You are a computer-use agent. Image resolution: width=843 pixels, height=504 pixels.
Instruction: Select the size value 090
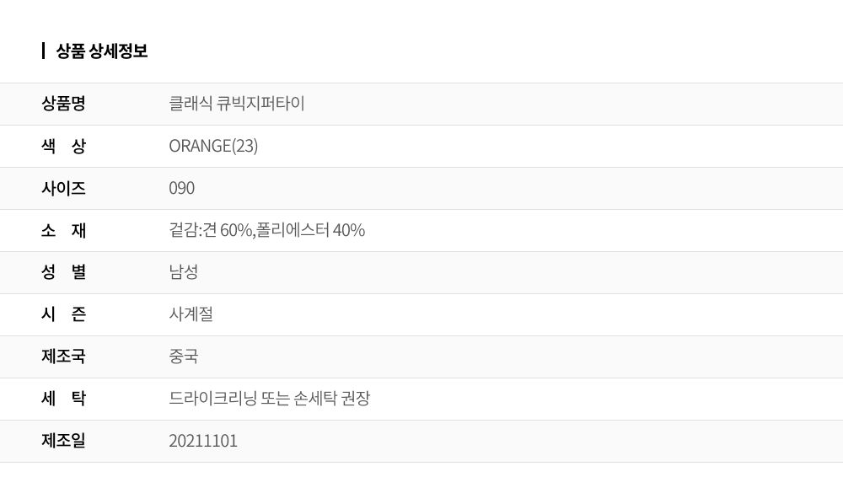pyautogui.click(x=182, y=188)
